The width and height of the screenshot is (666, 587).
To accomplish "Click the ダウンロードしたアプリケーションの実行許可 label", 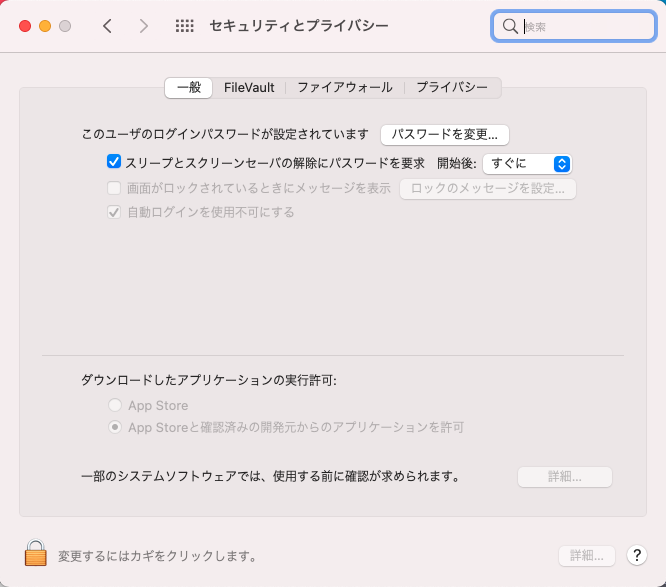I will click(209, 380).
